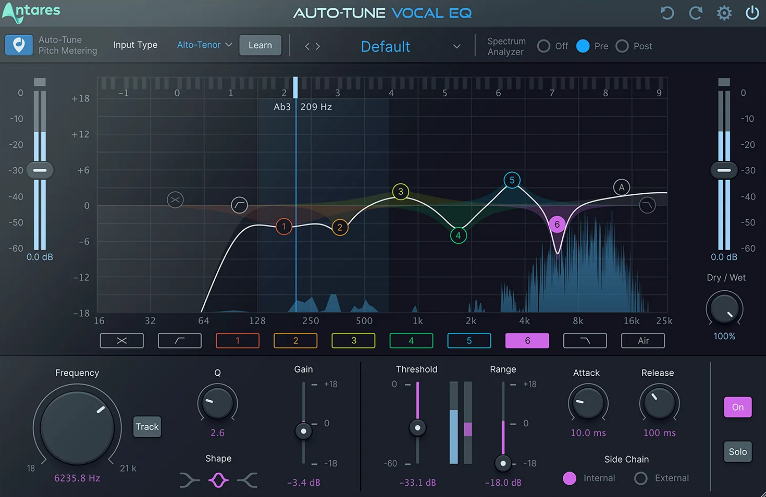Toggle the Auto-Tune Pitch Metering icon
Image resolution: width=766 pixels, height=497 pixels.
click(x=17, y=45)
